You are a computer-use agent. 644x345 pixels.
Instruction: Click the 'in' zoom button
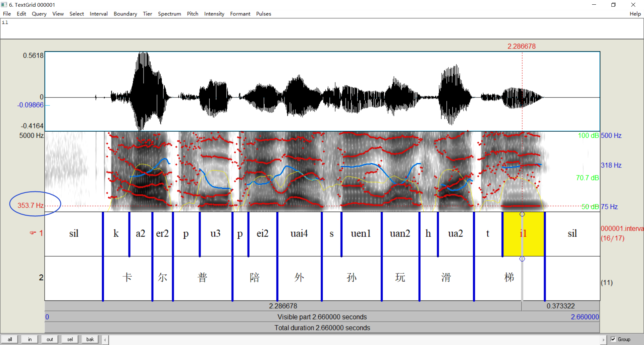(x=30, y=339)
